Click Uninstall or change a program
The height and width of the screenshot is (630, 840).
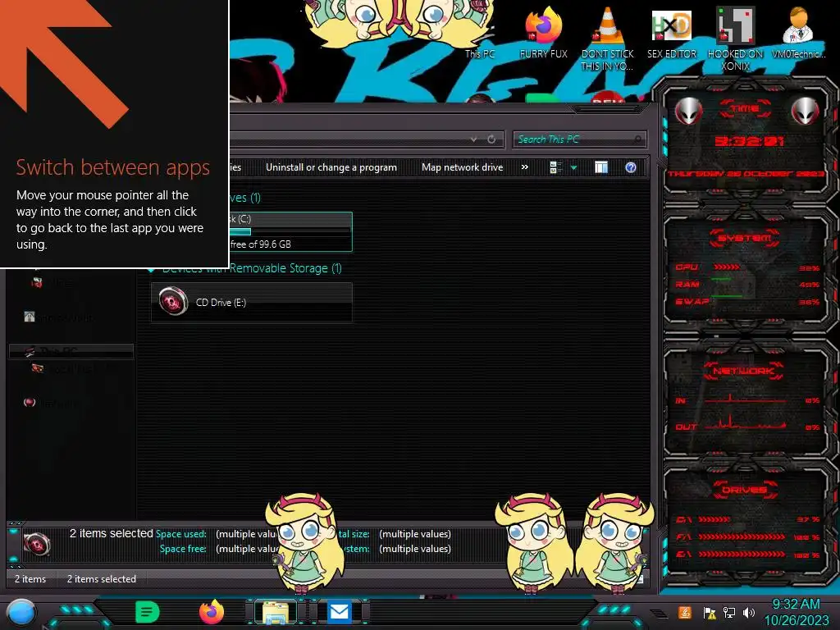tap(331, 167)
